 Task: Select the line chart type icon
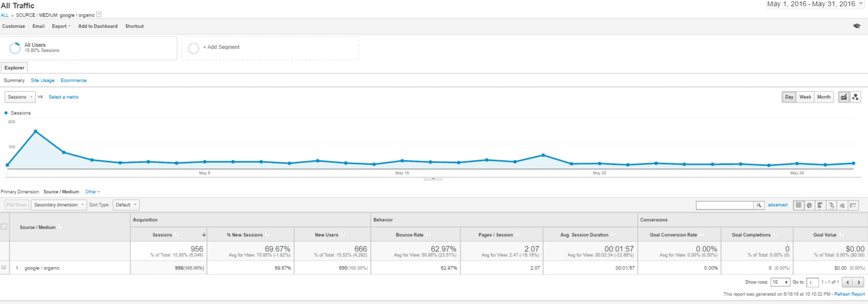844,97
